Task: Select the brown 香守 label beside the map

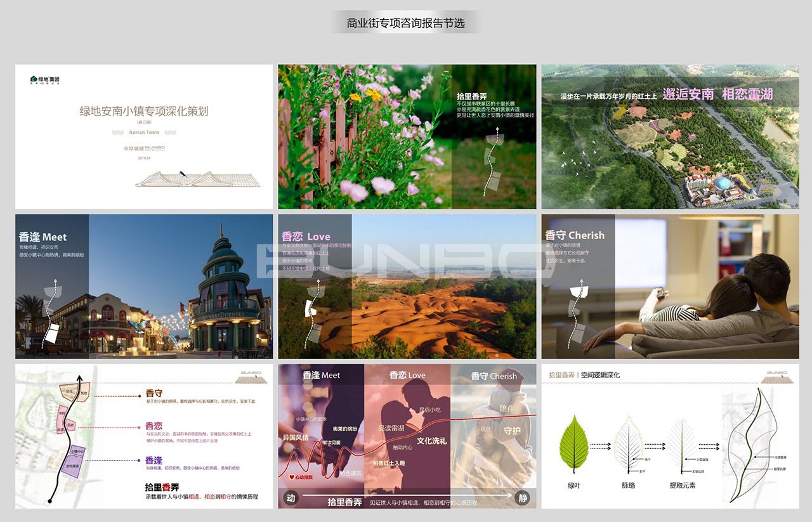Action: point(154,393)
